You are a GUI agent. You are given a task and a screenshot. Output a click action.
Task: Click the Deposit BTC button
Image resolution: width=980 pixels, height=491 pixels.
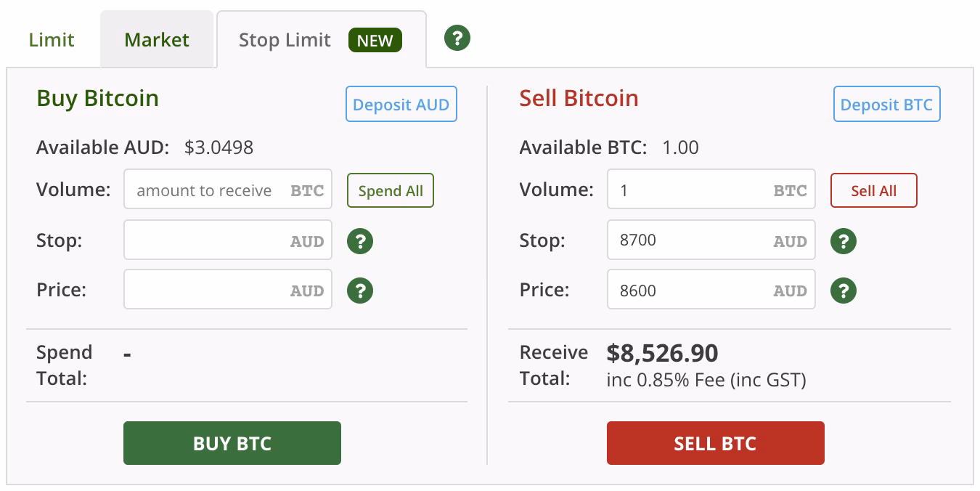tap(886, 104)
